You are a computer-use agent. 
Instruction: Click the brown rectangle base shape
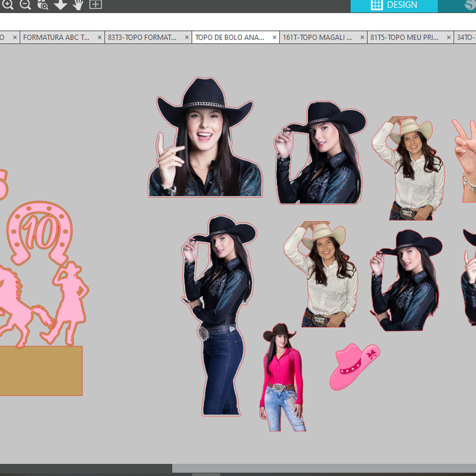pyautogui.click(x=41, y=371)
